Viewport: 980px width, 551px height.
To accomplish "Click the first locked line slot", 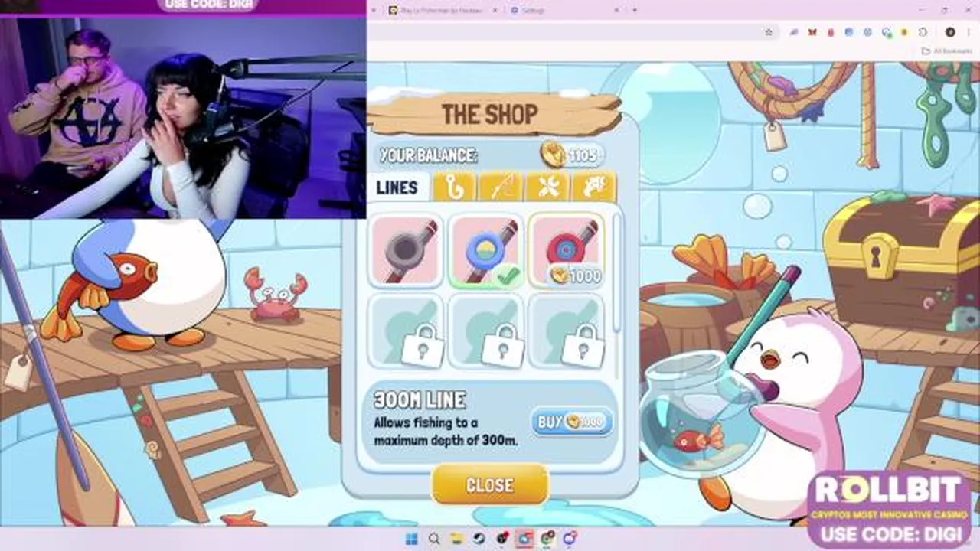I will [407, 331].
